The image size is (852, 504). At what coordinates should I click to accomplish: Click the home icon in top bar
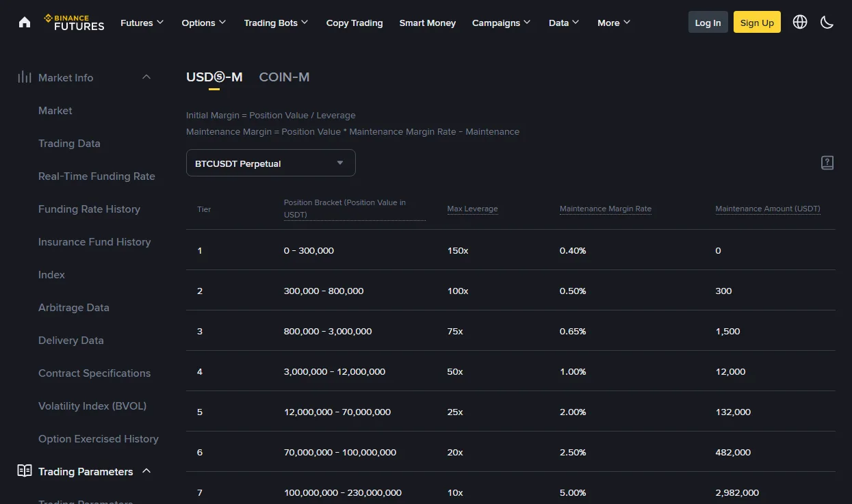[25, 22]
